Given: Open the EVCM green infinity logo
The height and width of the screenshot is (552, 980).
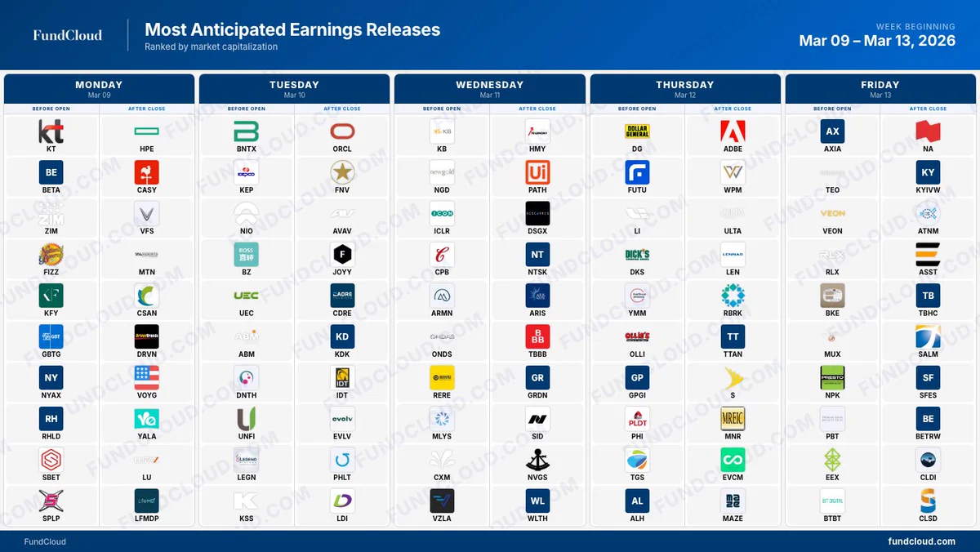Looking at the screenshot, I should (x=733, y=460).
